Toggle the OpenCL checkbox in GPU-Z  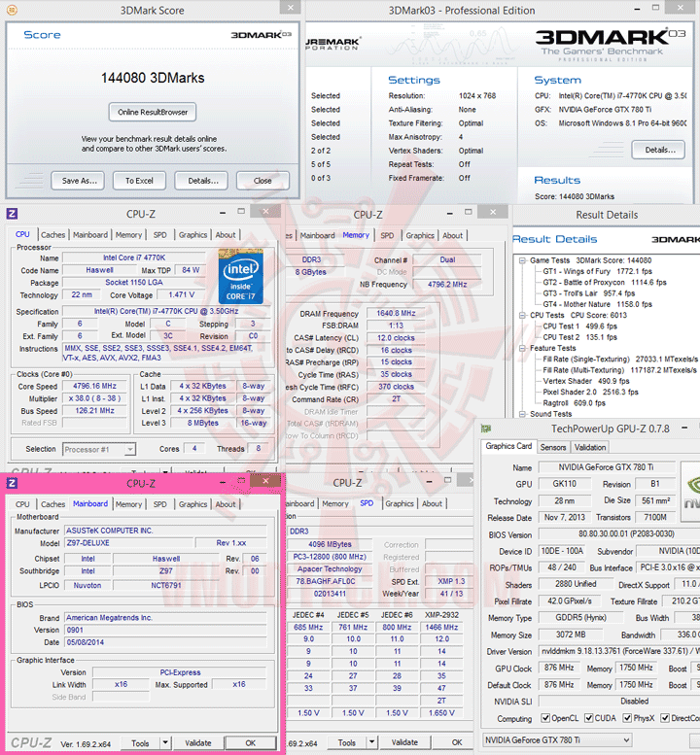545,718
